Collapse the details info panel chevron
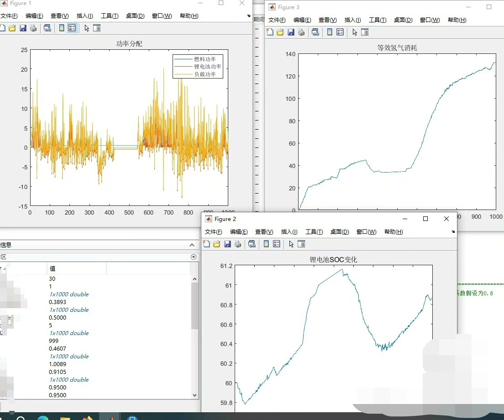Image resolution: width=504 pixels, height=420 pixels. tap(192, 245)
